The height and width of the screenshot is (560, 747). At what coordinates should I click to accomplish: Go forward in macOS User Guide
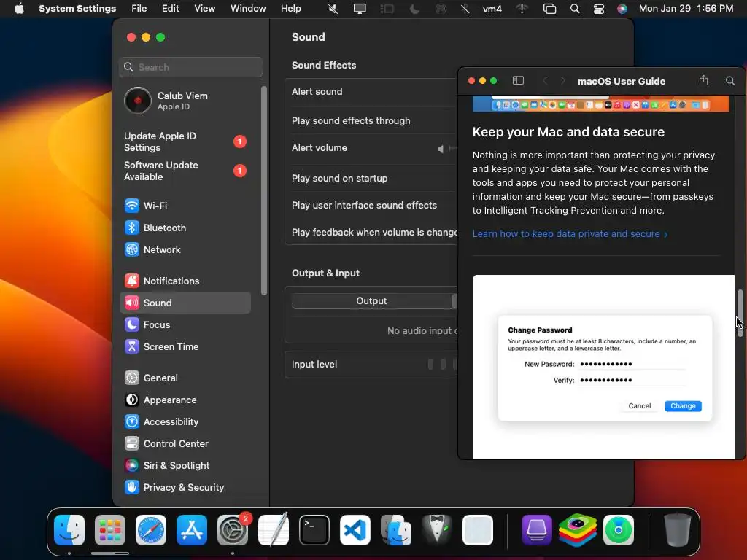(x=562, y=81)
